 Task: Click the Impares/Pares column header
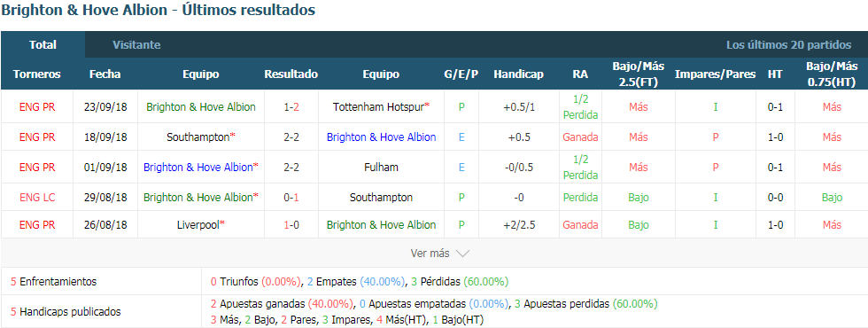(716, 74)
